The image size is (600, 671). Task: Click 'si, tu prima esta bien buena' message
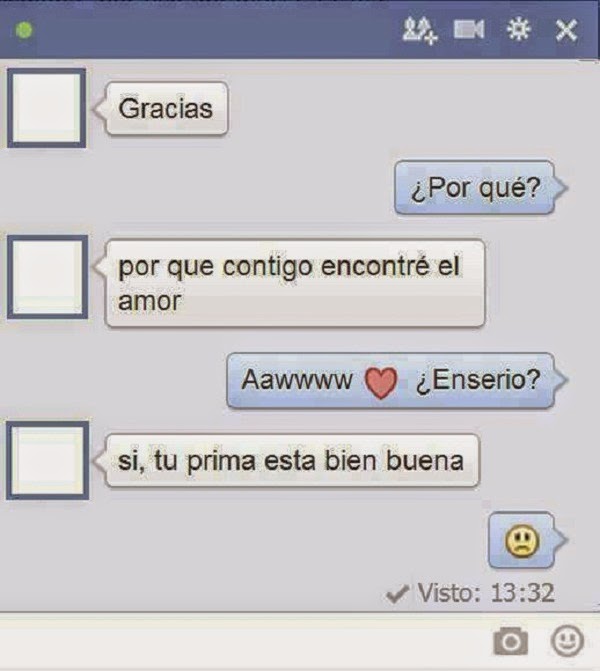(x=292, y=460)
